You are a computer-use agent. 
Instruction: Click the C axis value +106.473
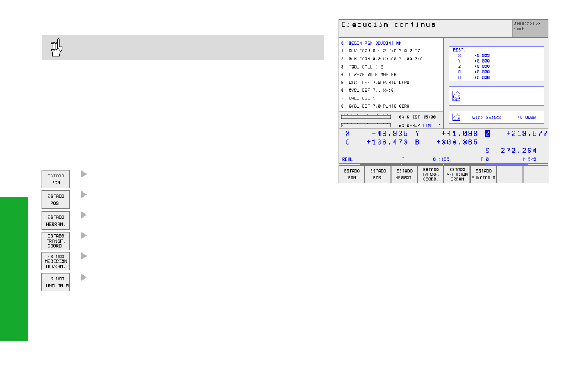[387, 143]
